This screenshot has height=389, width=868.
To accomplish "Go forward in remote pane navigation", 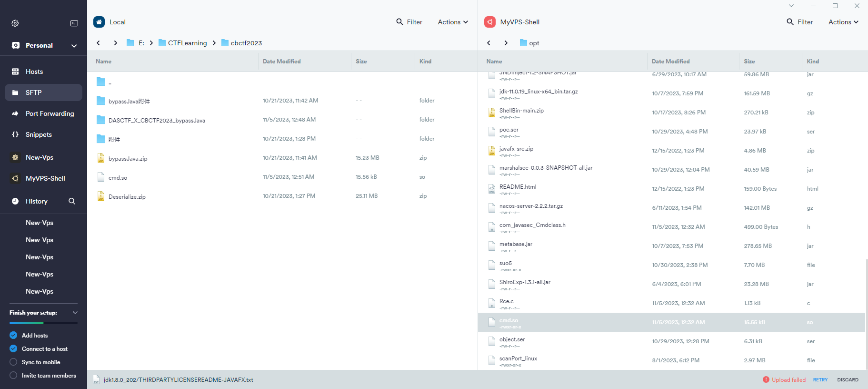I will pos(506,43).
